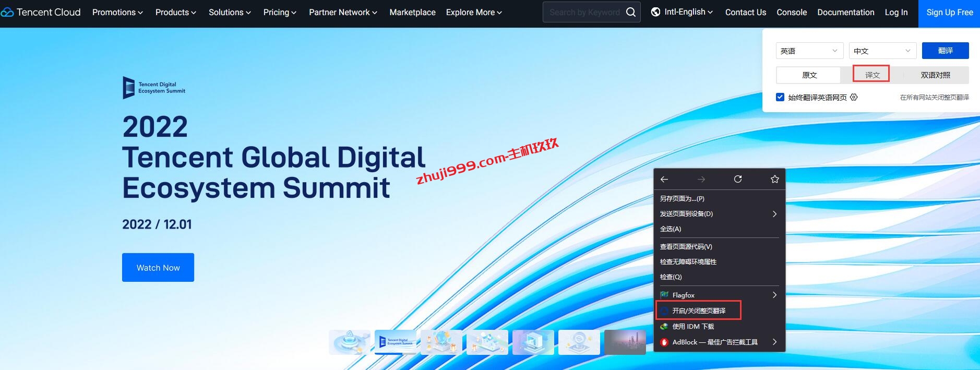Toggle always translate English pages checkbox

[780, 97]
